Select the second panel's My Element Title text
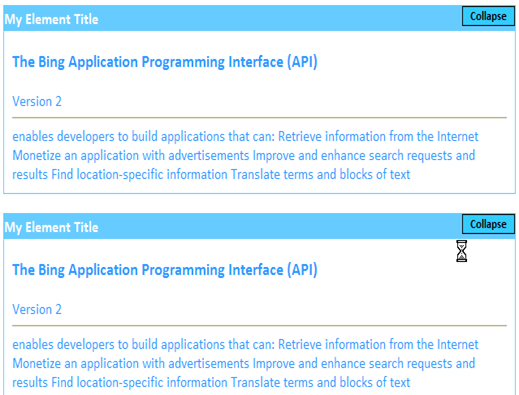Image resolution: width=519 pixels, height=395 pixels. point(51,227)
